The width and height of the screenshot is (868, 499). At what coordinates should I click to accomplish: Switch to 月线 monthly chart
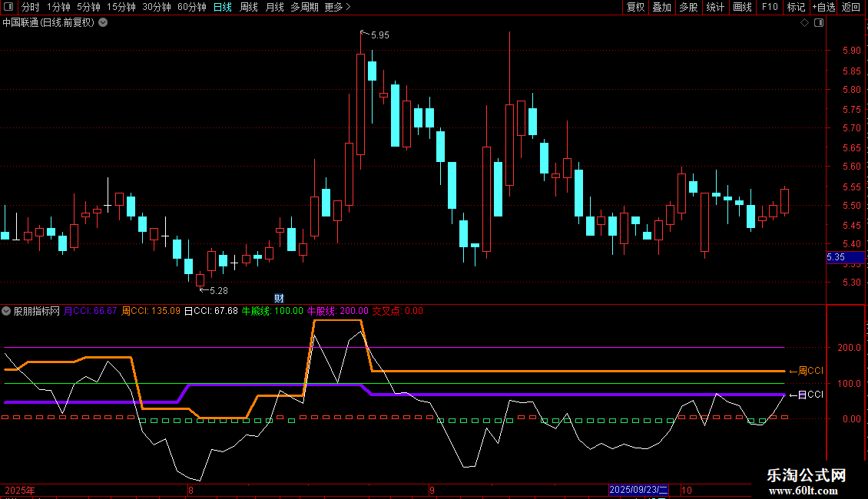click(x=274, y=7)
